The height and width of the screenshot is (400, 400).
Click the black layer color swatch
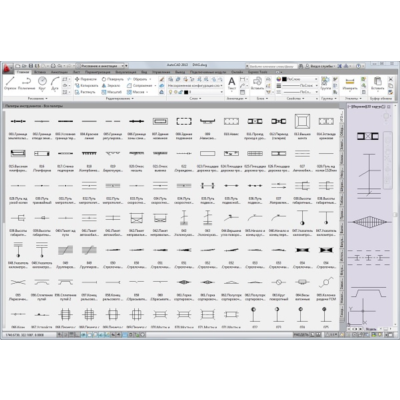[x=186, y=92]
